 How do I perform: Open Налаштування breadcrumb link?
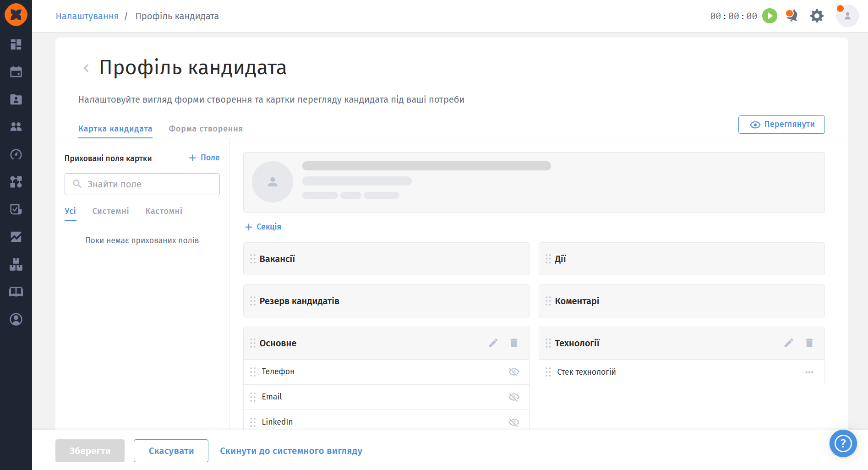tap(87, 16)
